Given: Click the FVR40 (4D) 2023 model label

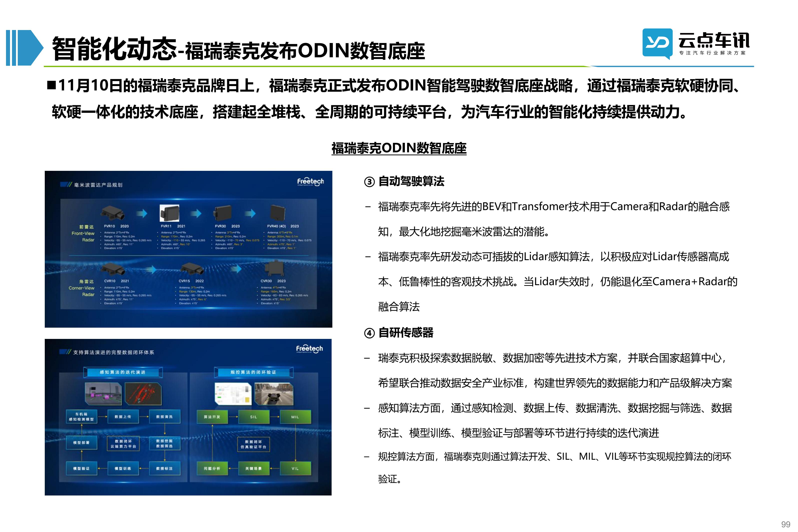Looking at the screenshot, I should [x=283, y=226].
